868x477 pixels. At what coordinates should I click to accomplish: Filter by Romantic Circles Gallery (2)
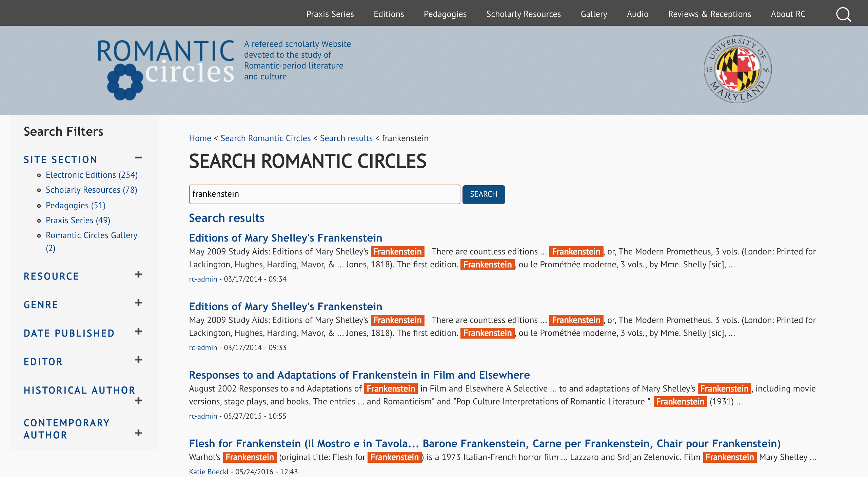92,242
